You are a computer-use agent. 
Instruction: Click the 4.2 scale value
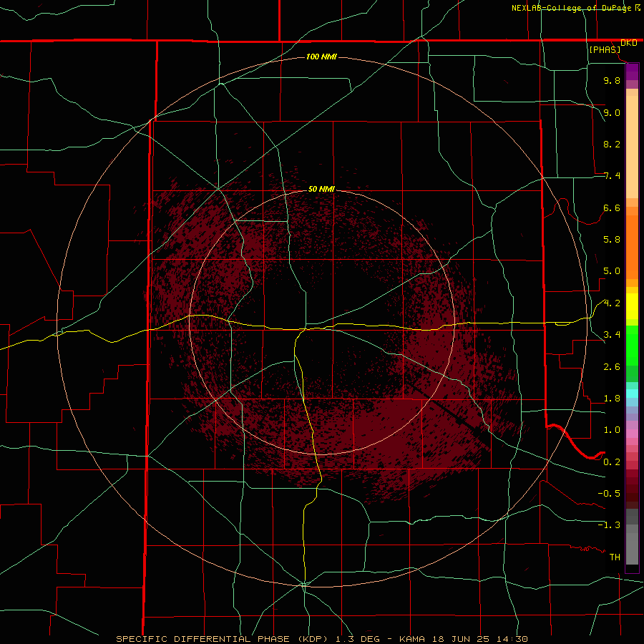(612, 303)
